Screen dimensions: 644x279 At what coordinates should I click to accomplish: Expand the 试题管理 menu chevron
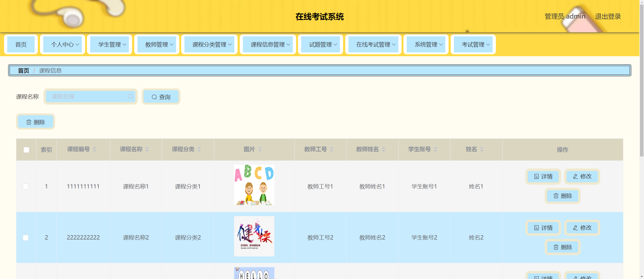[336, 45]
